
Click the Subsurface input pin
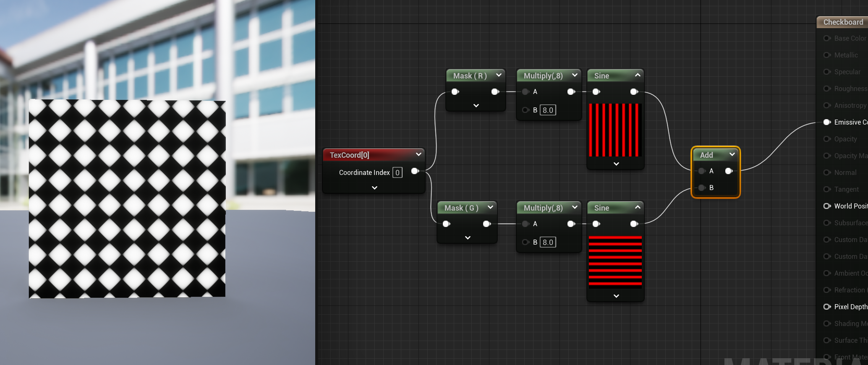pyautogui.click(x=827, y=223)
